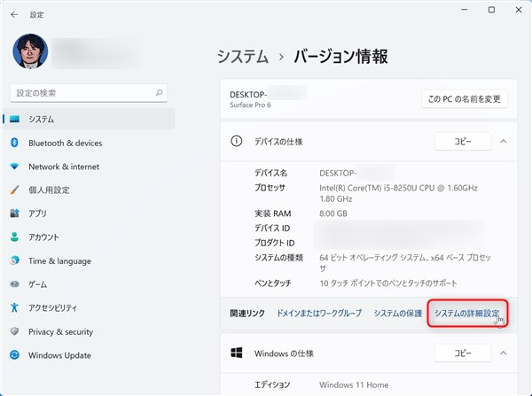Minimize the 設定 window
Image resolution: width=532 pixels, height=396 pixels.
tap(465, 10)
